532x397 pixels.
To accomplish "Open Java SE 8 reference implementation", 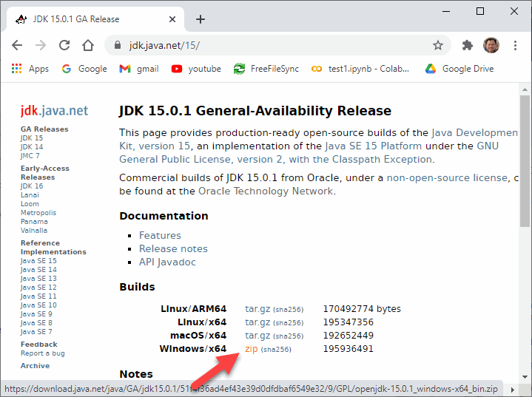I will pos(36,323).
